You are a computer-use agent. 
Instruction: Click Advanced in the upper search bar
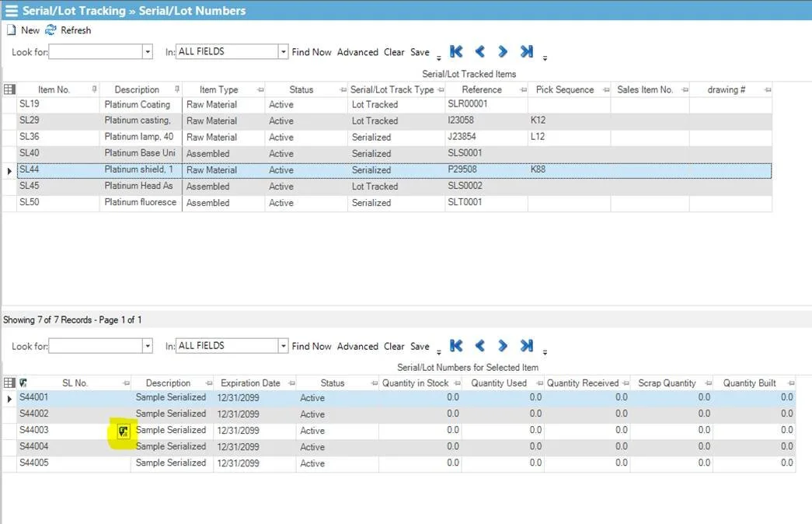(x=357, y=52)
